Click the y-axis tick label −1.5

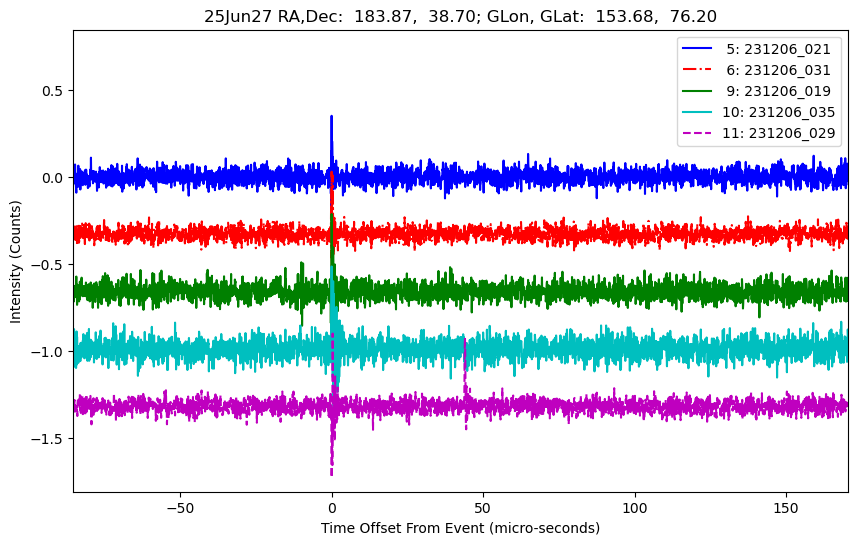pyautogui.click(x=48, y=439)
